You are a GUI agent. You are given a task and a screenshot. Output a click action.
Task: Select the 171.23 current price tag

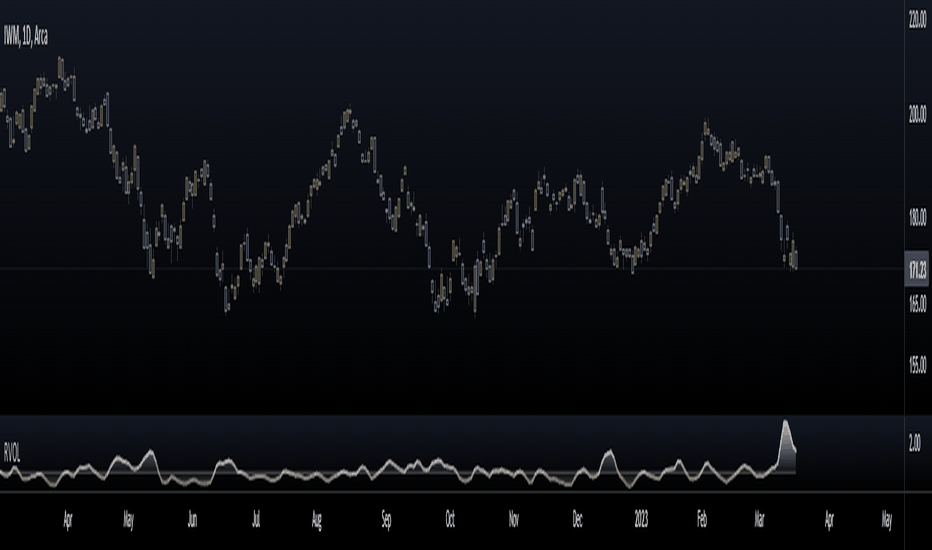[x=917, y=269]
